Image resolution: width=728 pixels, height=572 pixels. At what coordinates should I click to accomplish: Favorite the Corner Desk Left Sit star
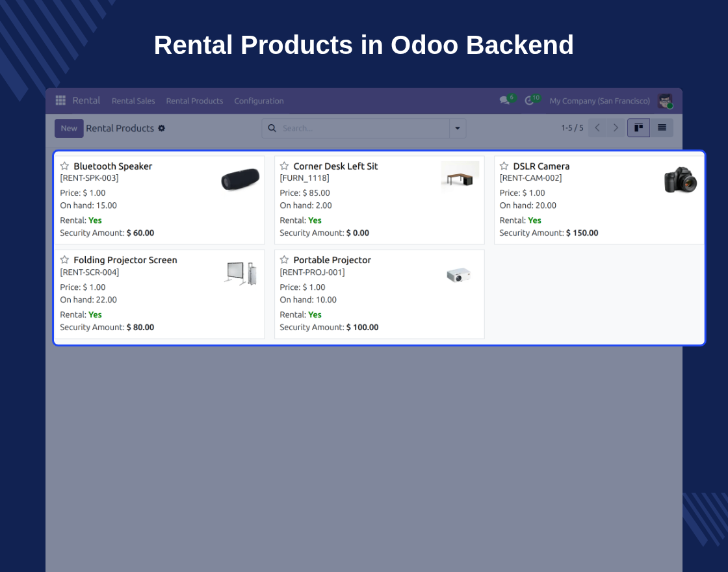[284, 166]
